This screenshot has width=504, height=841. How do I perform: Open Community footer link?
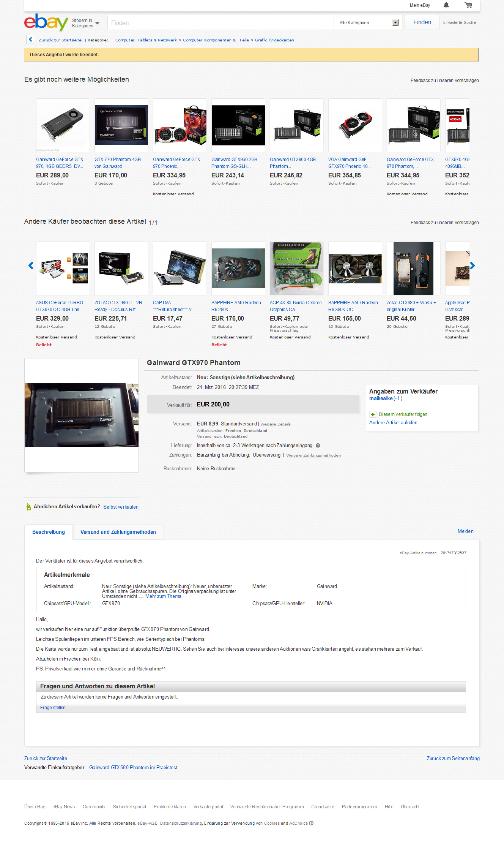click(94, 807)
